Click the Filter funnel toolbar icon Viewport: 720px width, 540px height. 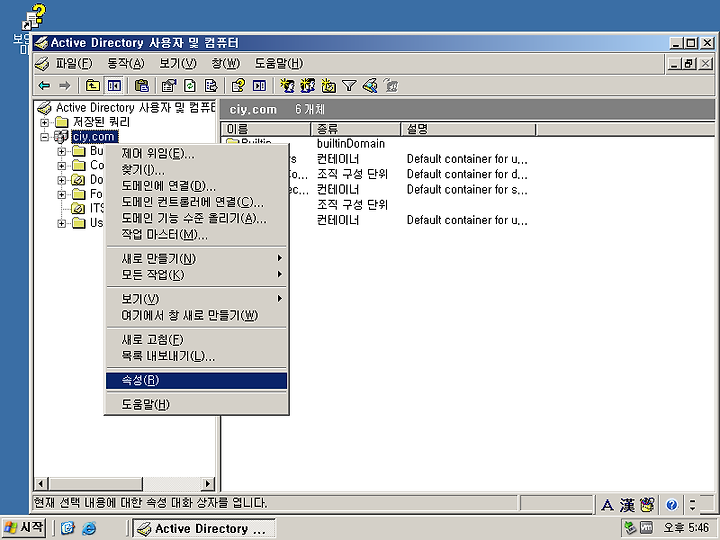click(349, 85)
